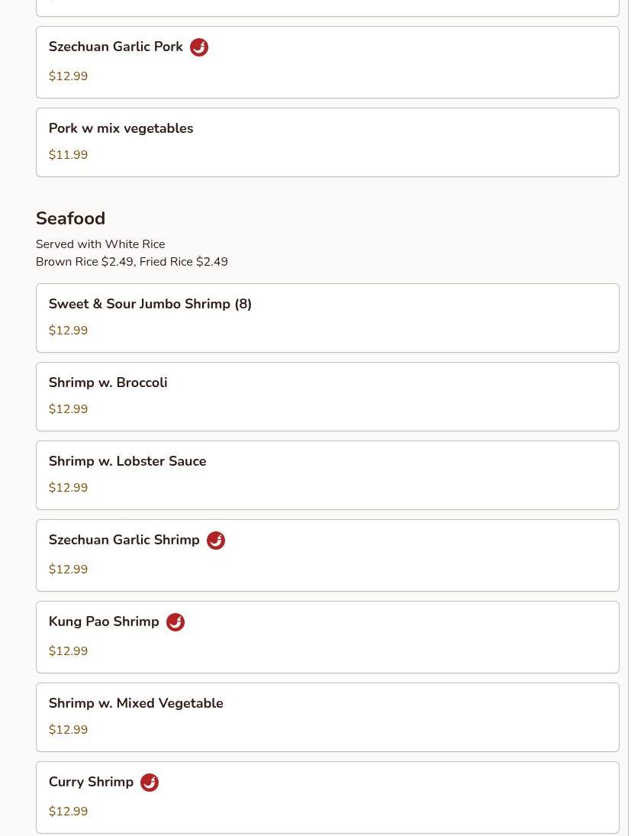This screenshot has width=644, height=836.
Task: Choose Sweet & Sour Jumbo Shrimp (8)
Action: (150, 304)
